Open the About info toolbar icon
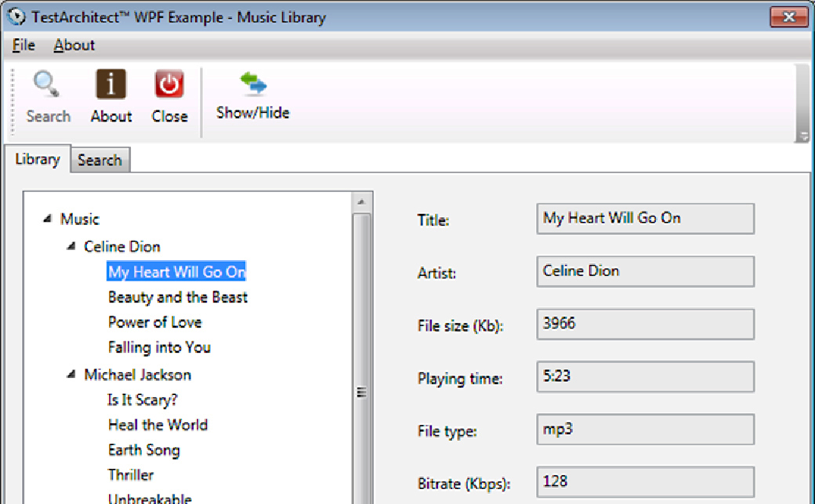 [110, 84]
